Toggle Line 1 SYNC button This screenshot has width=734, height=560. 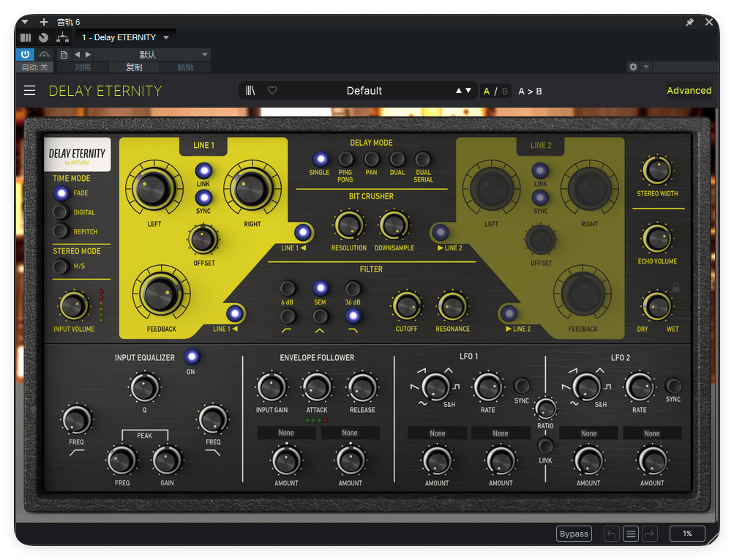pyautogui.click(x=203, y=198)
